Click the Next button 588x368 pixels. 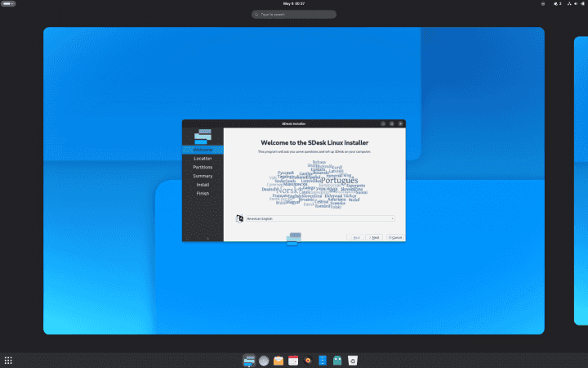(x=374, y=237)
